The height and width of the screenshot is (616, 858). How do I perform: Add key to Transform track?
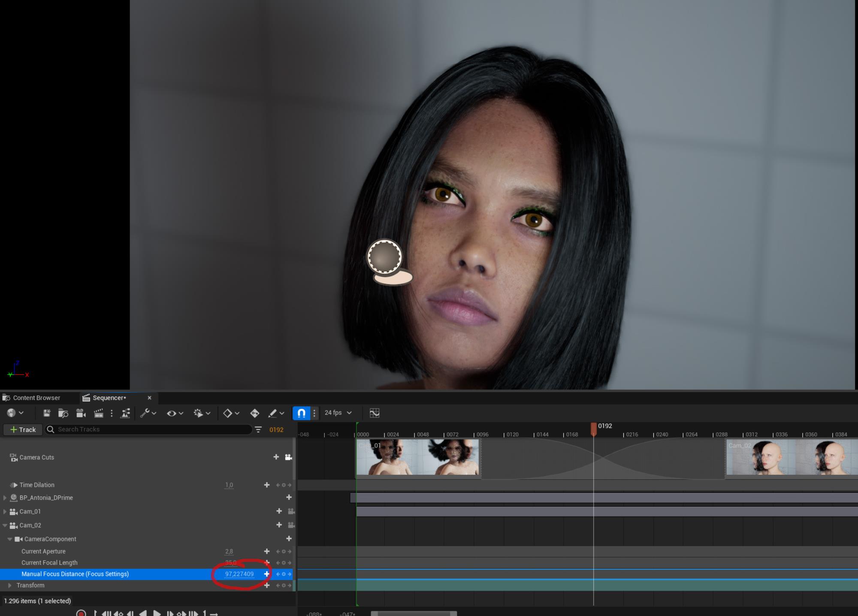267,585
